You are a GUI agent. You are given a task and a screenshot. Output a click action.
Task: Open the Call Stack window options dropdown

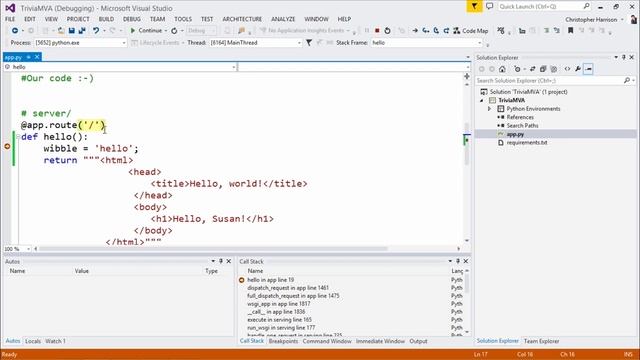pyautogui.click(x=450, y=261)
